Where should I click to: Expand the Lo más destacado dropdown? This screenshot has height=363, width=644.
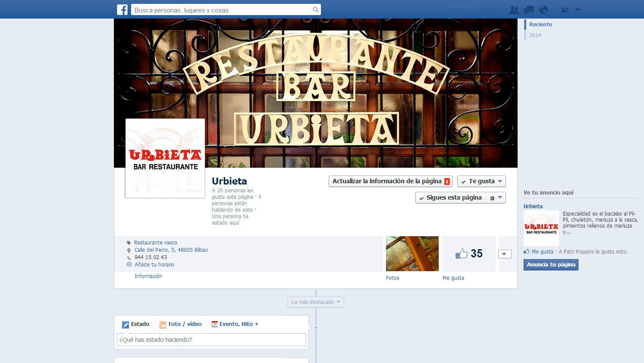(315, 302)
